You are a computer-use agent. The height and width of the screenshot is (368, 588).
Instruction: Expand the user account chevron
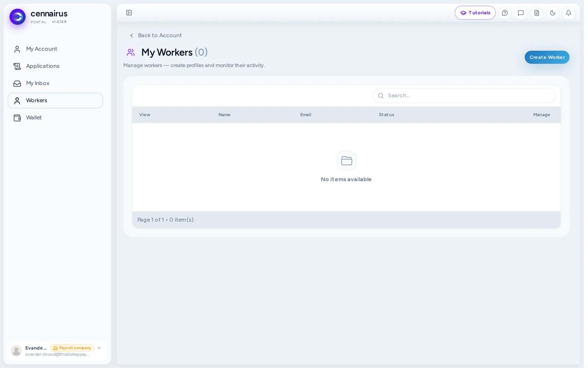[x=99, y=348]
